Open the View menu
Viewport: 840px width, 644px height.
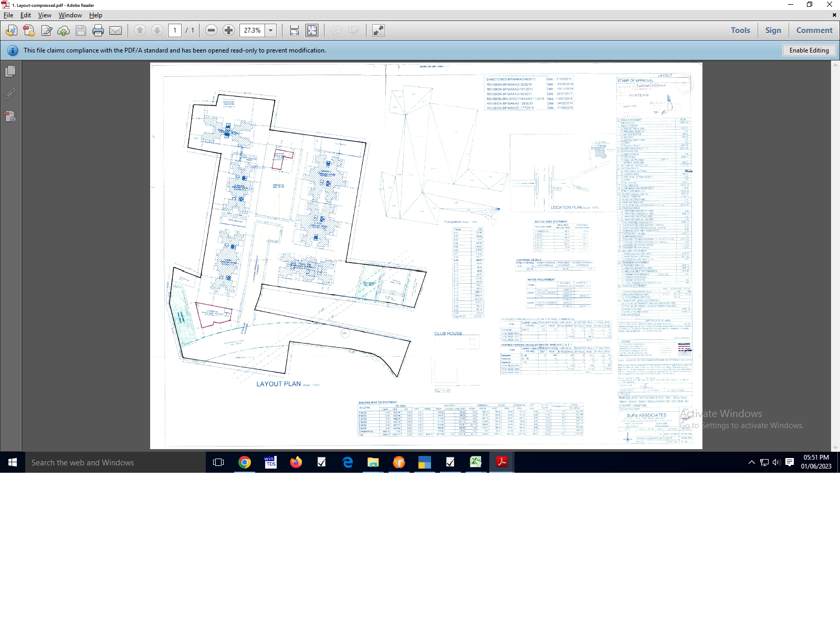point(45,15)
